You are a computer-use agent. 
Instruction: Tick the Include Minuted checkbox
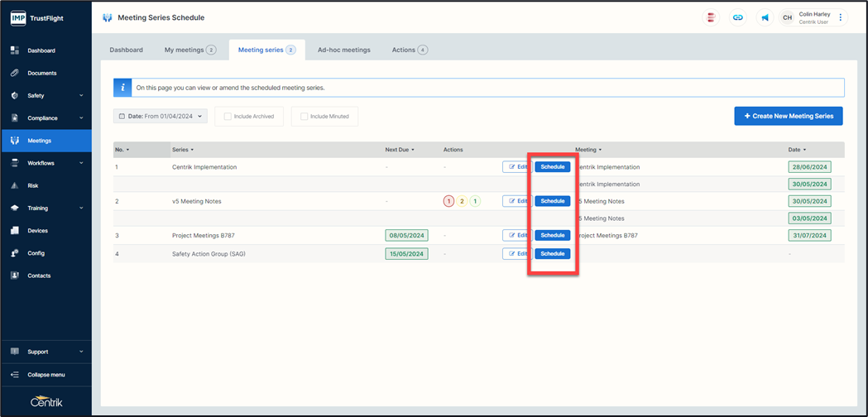coord(304,117)
